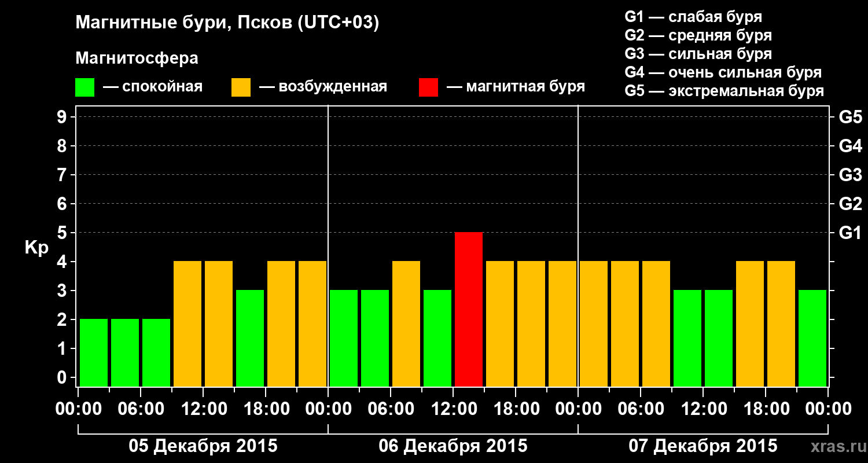Screen dimensions: 868x463
Task: Click the 'G3' right-axis scale label
Action: click(x=850, y=175)
